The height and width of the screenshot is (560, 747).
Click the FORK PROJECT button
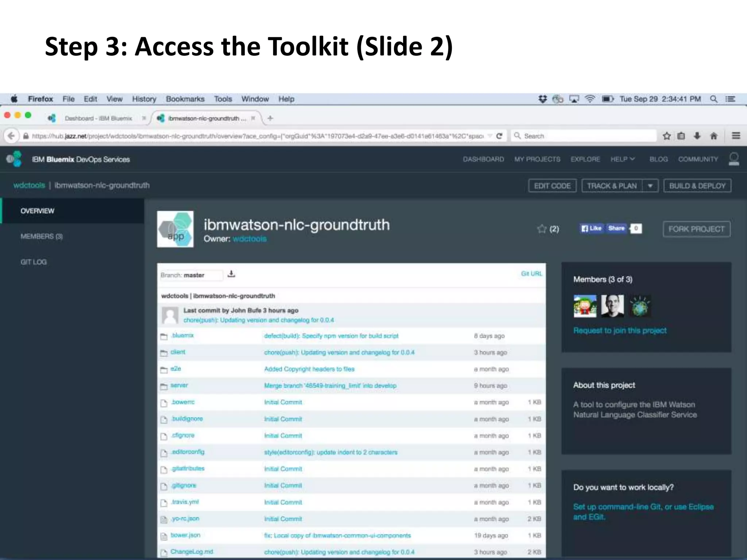click(696, 229)
